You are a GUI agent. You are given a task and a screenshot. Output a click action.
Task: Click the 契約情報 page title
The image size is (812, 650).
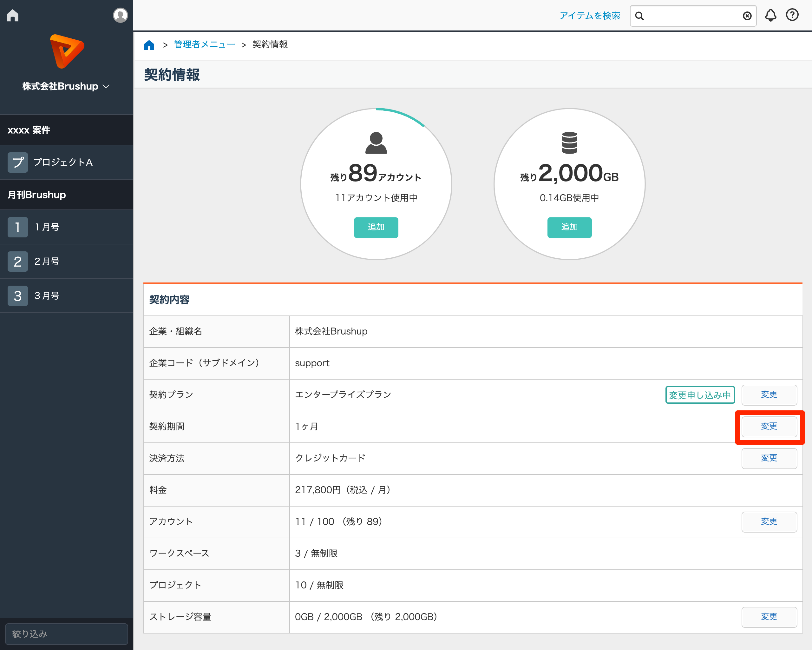172,75
